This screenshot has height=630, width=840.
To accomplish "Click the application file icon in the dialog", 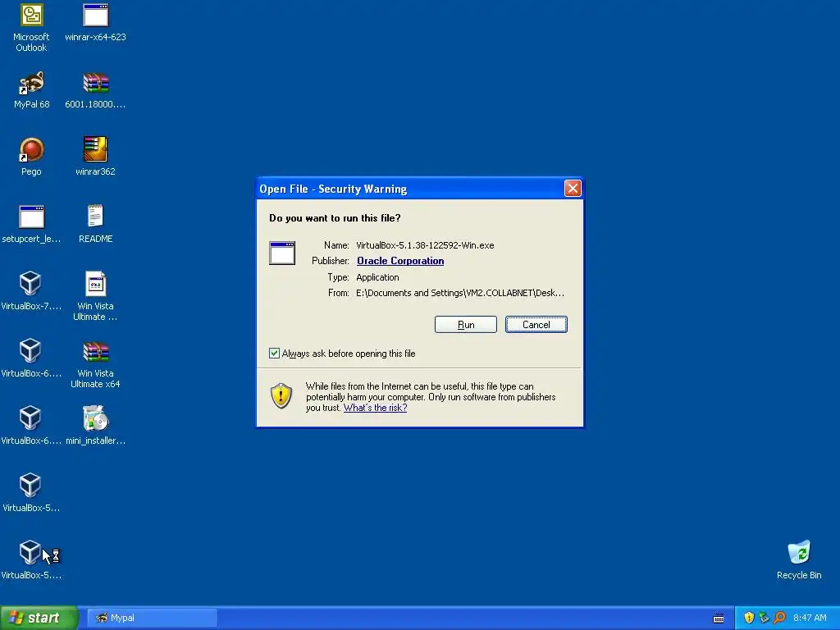I will 282,253.
